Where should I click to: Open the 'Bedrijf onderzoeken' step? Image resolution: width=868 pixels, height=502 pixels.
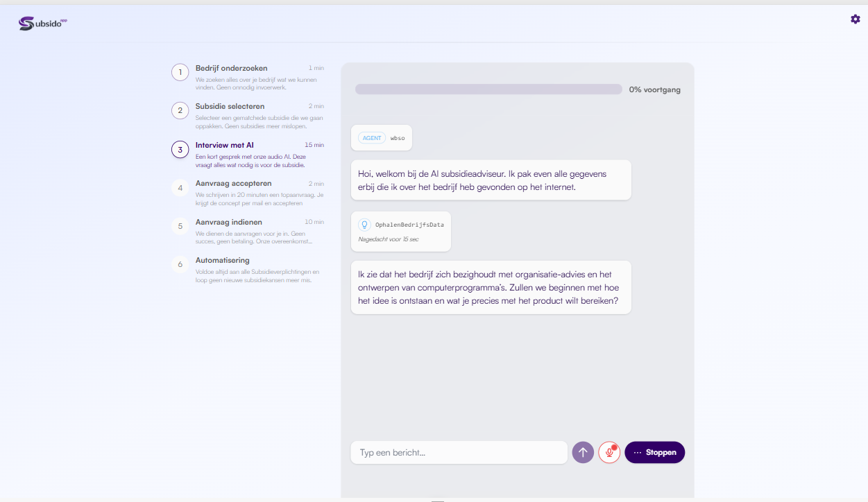(x=231, y=68)
